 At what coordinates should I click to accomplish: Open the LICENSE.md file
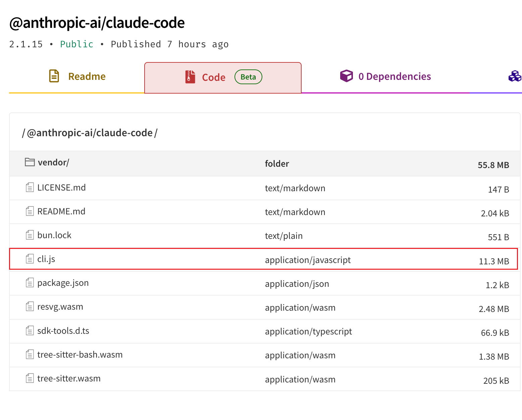61,188
